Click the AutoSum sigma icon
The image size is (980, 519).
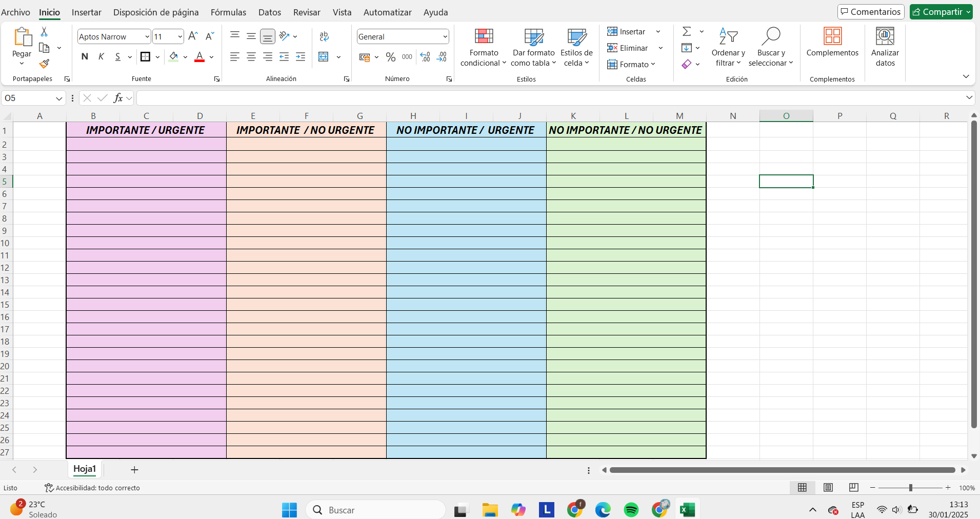coord(687,32)
